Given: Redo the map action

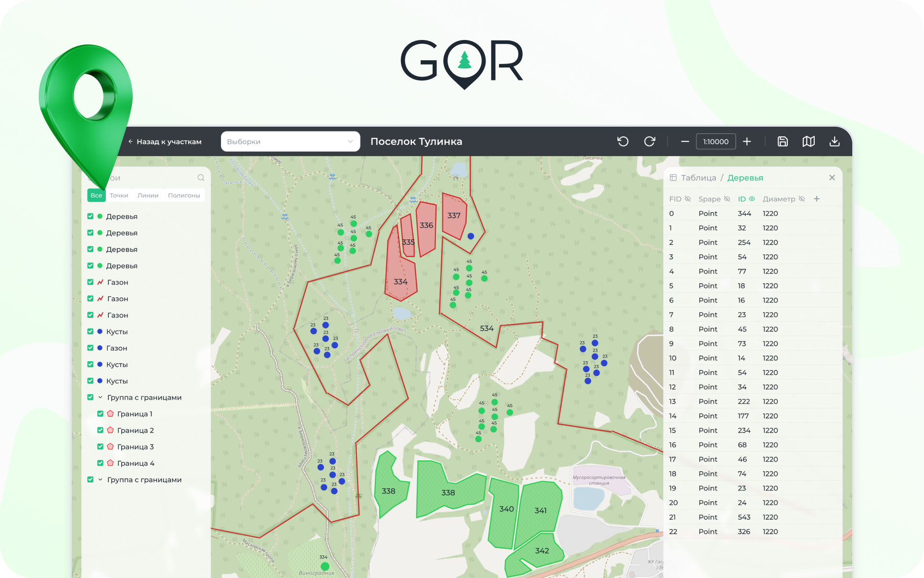Looking at the screenshot, I should [650, 142].
